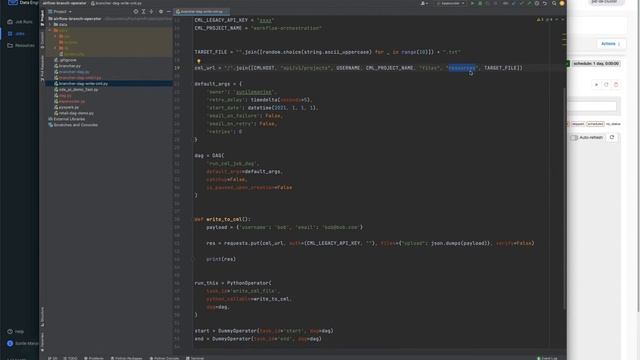Expand the data folder in project tree
The image size is (640, 360).
50,24
